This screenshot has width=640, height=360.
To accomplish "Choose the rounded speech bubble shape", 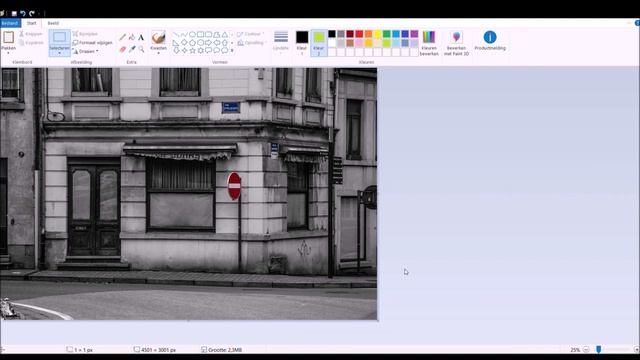I will click(x=209, y=51).
